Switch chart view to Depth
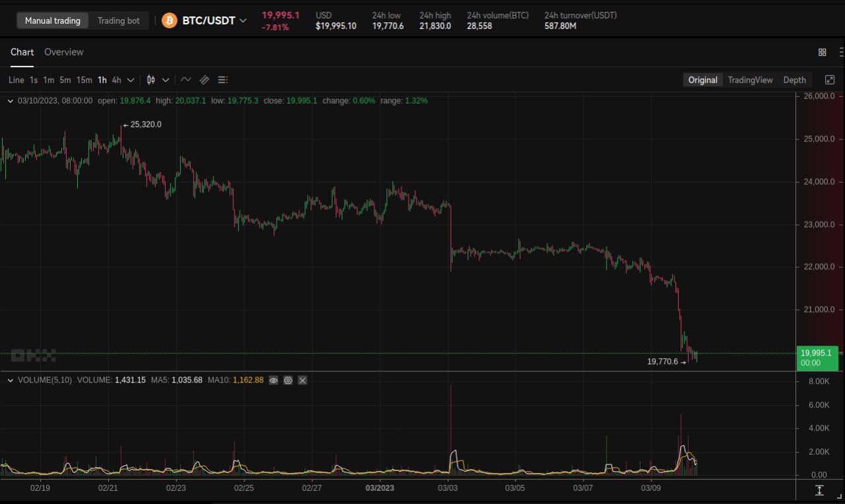 pos(794,80)
